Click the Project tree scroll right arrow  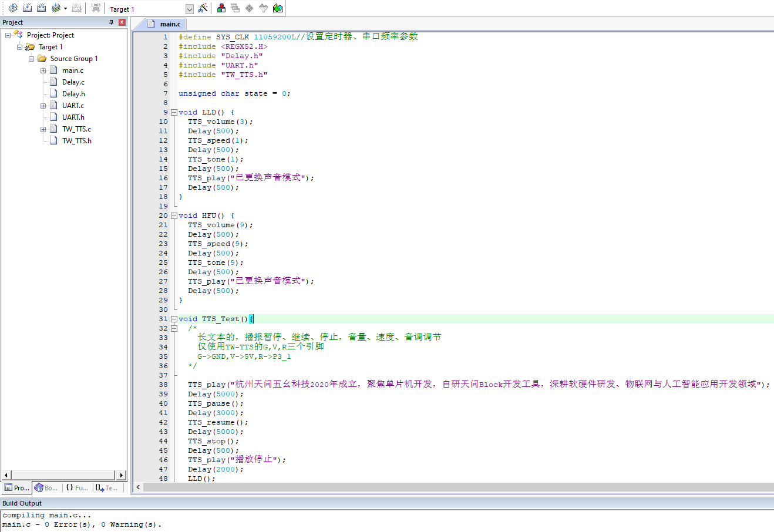tap(122, 475)
